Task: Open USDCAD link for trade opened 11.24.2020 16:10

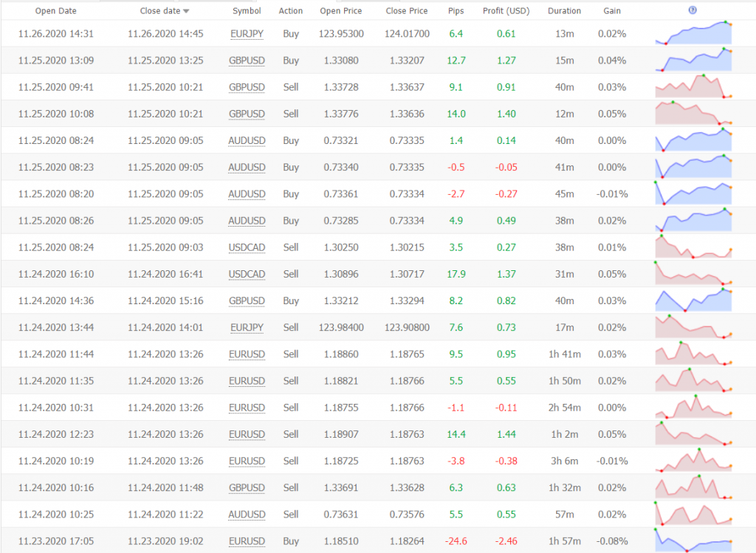Action: coord(247,274)
